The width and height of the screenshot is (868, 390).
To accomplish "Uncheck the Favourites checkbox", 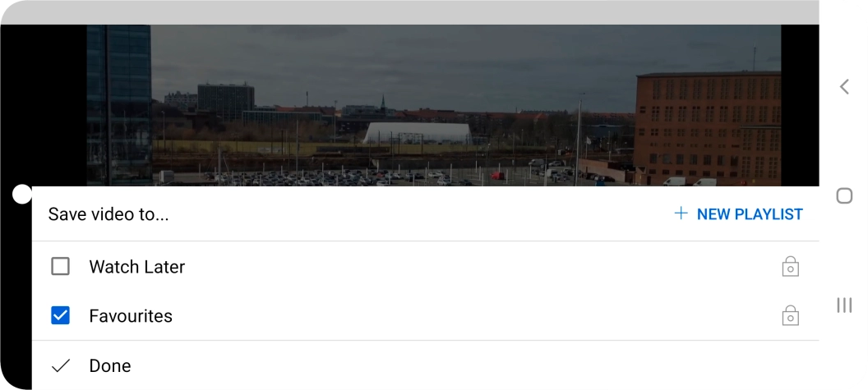I will pyautogui.click(x=60, y=315).
